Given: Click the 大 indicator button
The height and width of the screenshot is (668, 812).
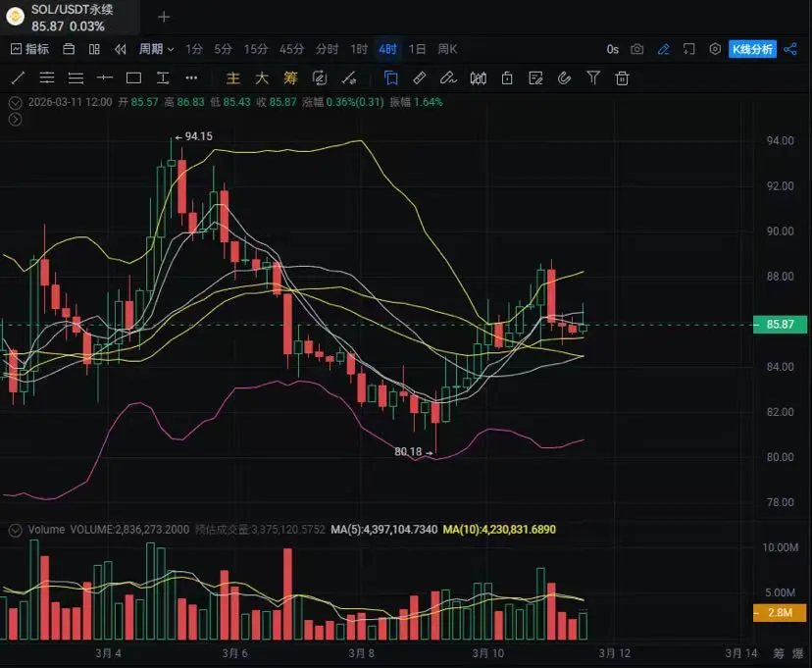Looking at the screenshot, I should point(262,78).
